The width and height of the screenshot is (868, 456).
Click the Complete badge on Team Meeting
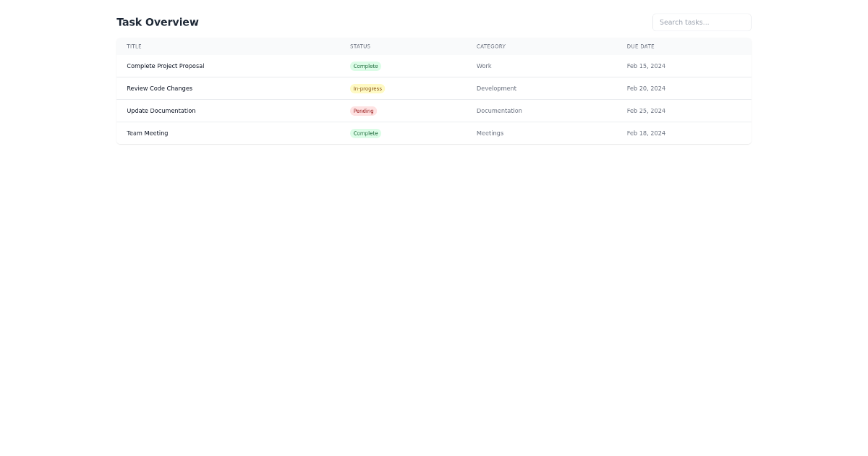365,133
